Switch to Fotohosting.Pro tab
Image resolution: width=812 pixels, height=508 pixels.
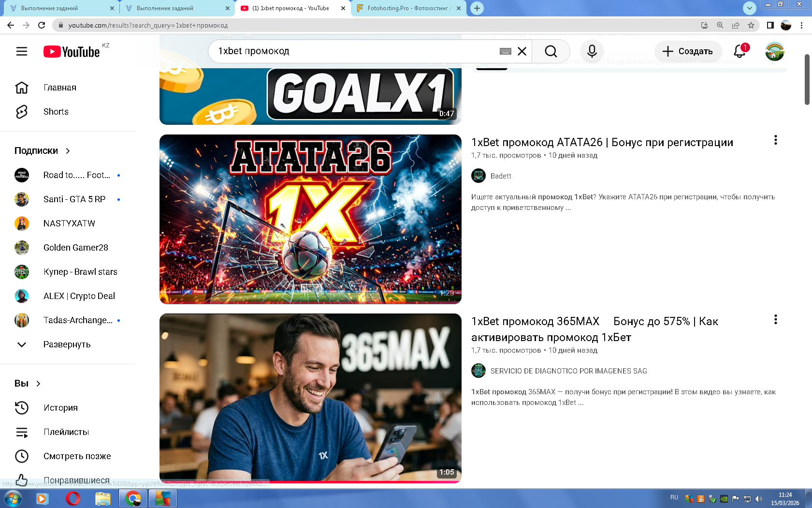(x=408, y=8)
